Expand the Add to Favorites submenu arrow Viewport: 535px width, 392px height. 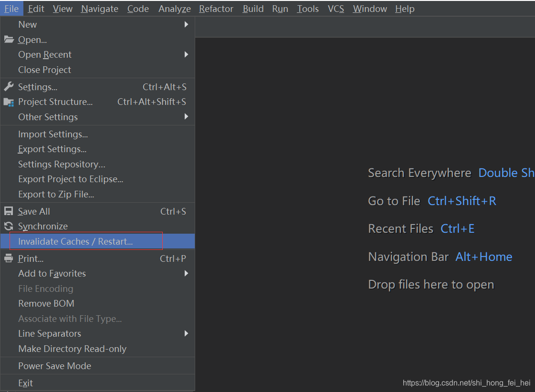(186, 273)
